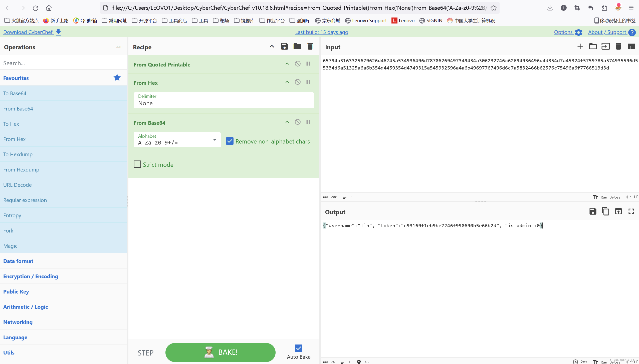639x364 pixels.
Task: Copy output to clipboard
Action: click(x=605, y=211)
